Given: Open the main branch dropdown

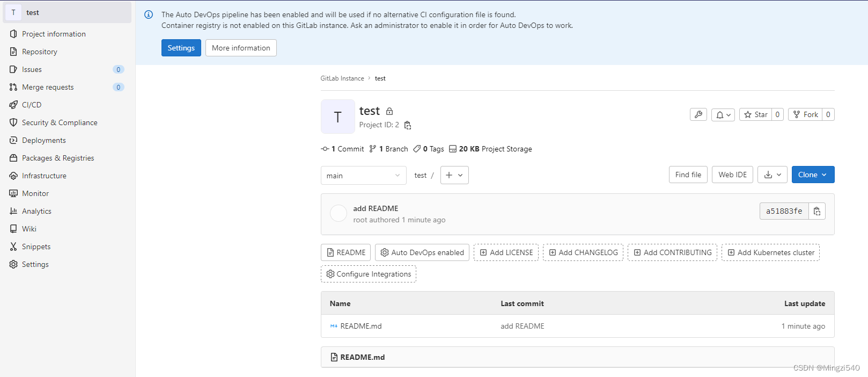Looking at the screenshot, I should [x=363, y=175].
